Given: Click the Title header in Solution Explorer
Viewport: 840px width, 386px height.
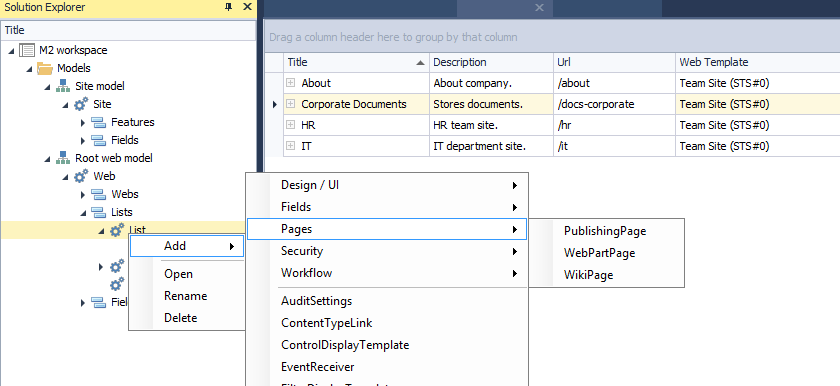Looking at the screenshot, I should (128, 31).
